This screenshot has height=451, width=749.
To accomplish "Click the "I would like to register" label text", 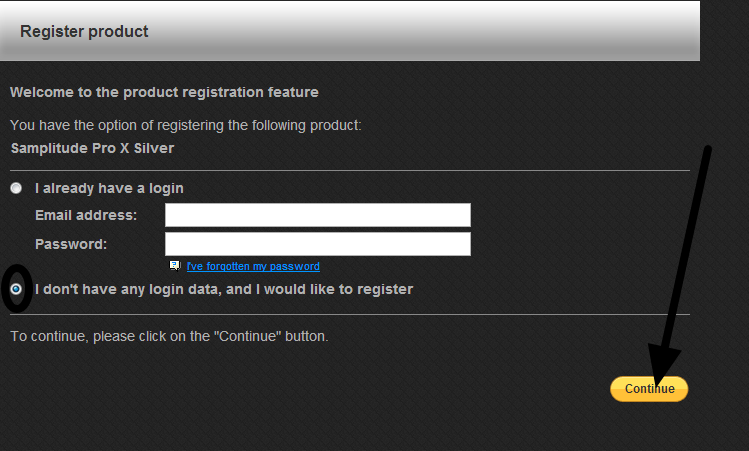I will [x=224, y=290].
